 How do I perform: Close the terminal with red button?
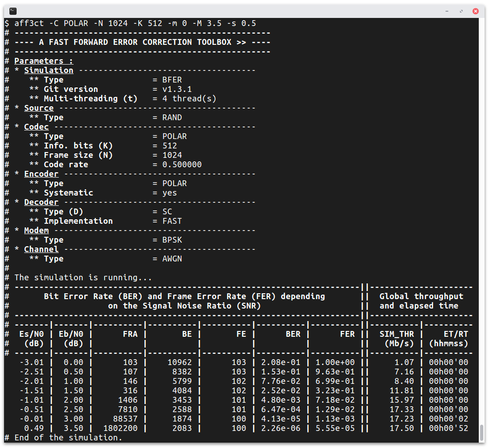click(x=476, y=11)
